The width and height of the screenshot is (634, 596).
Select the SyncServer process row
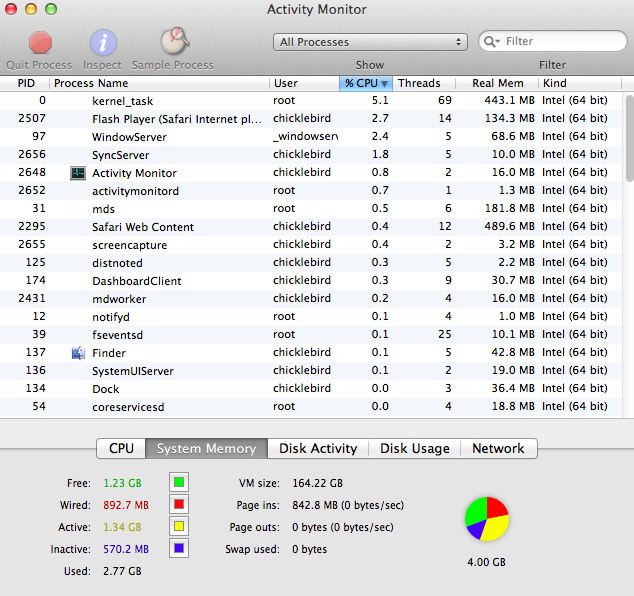pyautogui.click(x=311, y=154)
